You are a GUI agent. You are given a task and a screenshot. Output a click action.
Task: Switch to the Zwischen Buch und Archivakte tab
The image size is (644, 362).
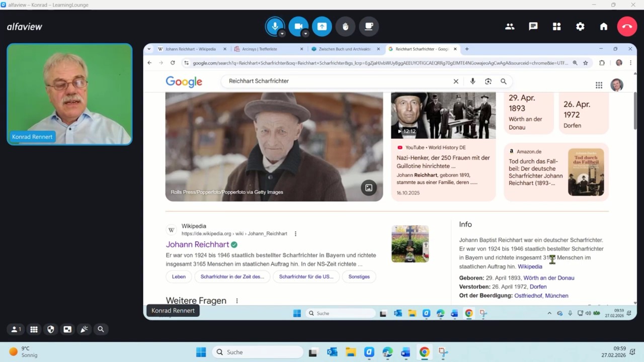(345, 49)
